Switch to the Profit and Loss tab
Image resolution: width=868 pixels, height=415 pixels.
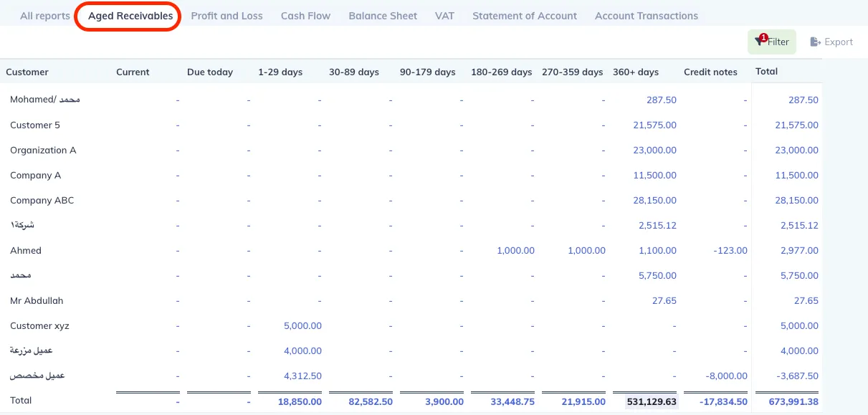click(x=226, y=15)
